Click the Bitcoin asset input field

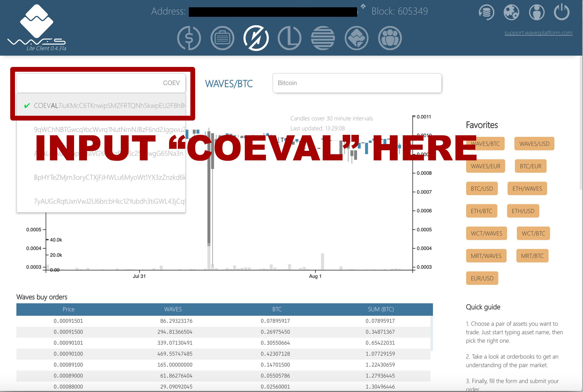[x=357, y=83]
